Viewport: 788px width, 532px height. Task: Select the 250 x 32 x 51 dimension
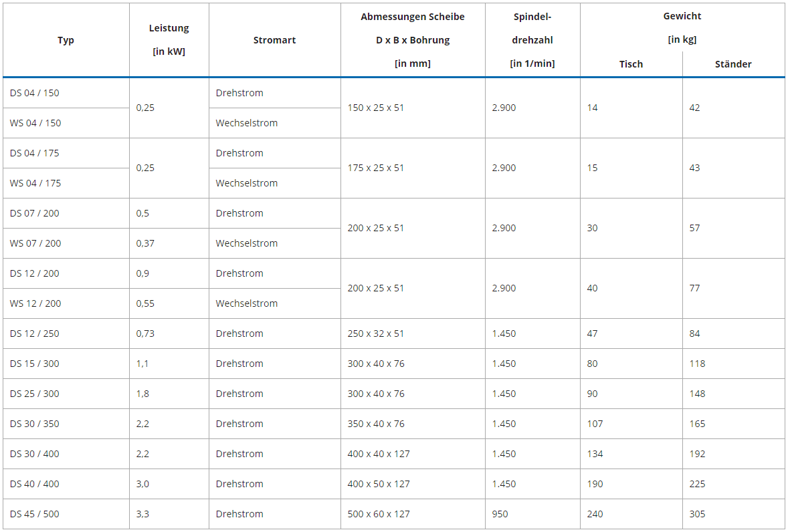pyautogui.click(x=376, y=334)
